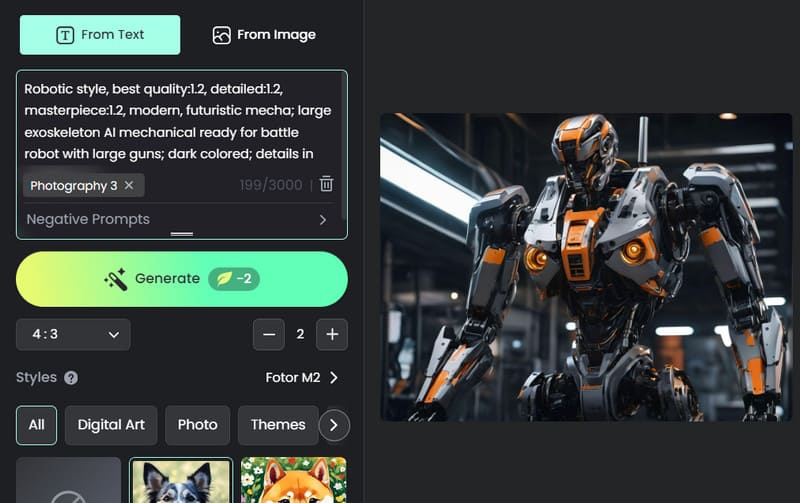Filter styles by Photo category
Image resolution: width=800 pixels, height=503 pixels.
coord(197,425)
